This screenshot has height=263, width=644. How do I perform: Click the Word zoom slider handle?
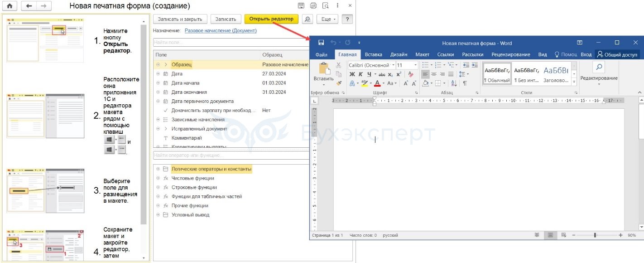[x=595, y=235]
